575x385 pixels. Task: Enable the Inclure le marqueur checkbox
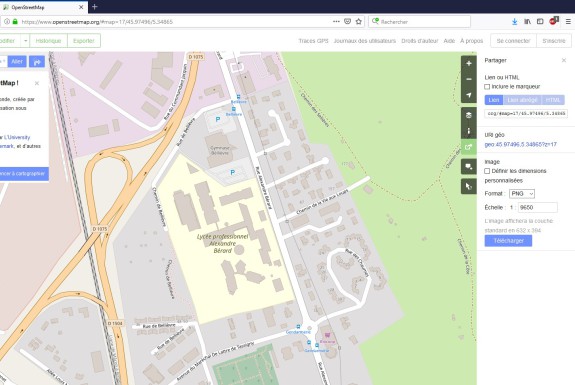487,87
